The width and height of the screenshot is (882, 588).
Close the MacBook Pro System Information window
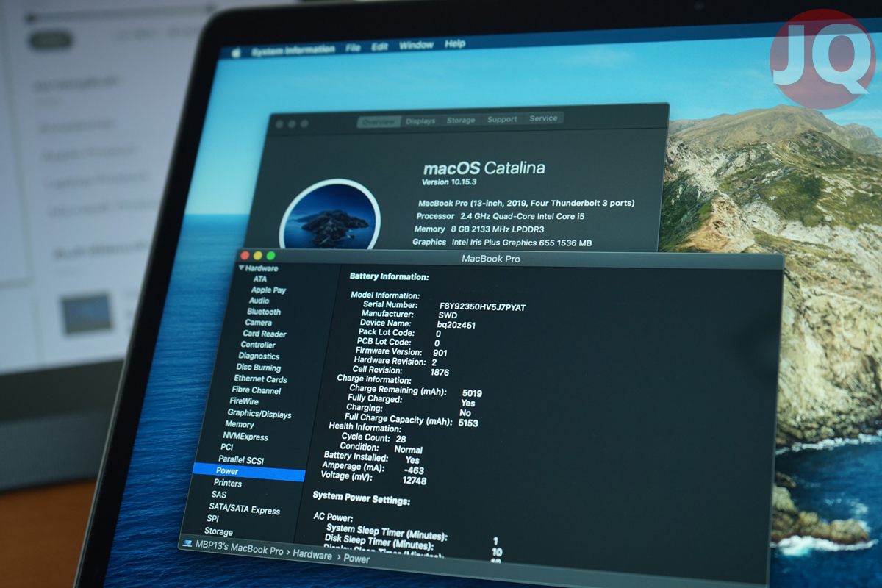click(x=245, y=255)
